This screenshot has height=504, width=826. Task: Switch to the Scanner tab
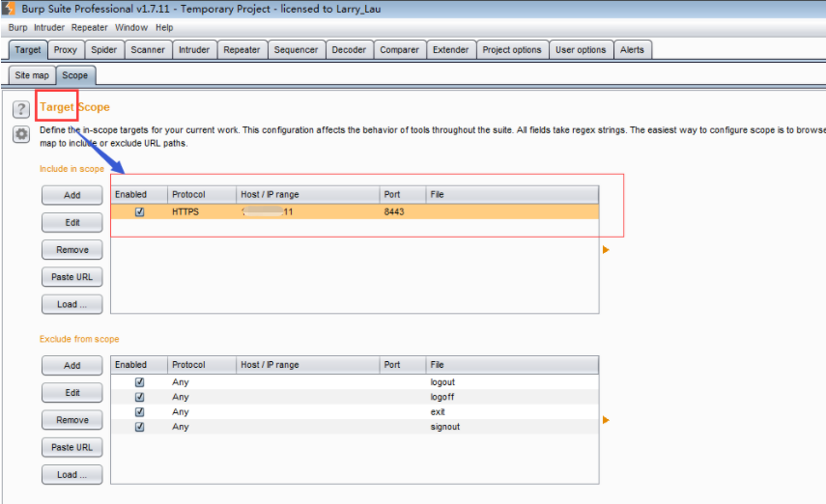tap(148, 50)
